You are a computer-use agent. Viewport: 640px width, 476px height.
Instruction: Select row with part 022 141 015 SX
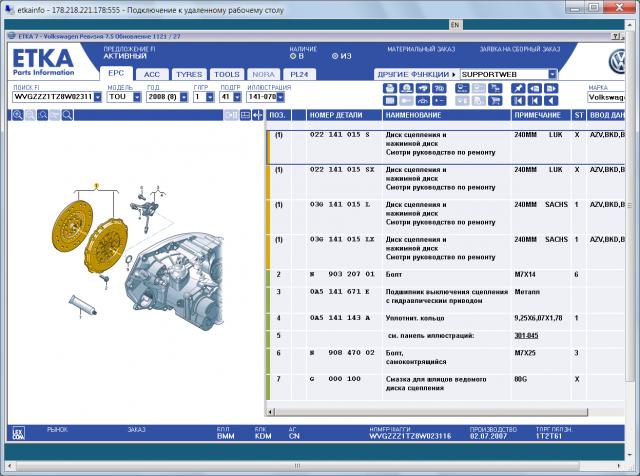(x=446, y=182)
